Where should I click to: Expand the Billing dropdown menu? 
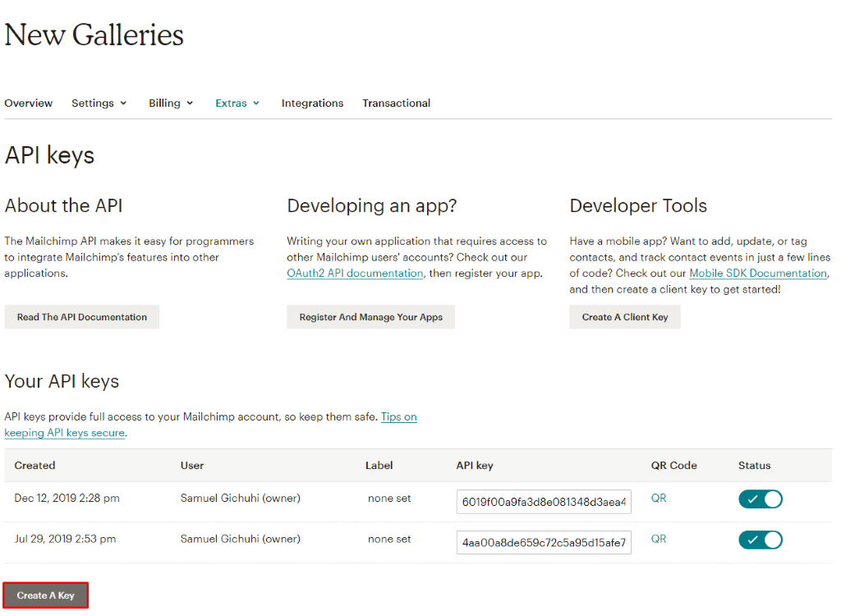(x=171, y=103)
